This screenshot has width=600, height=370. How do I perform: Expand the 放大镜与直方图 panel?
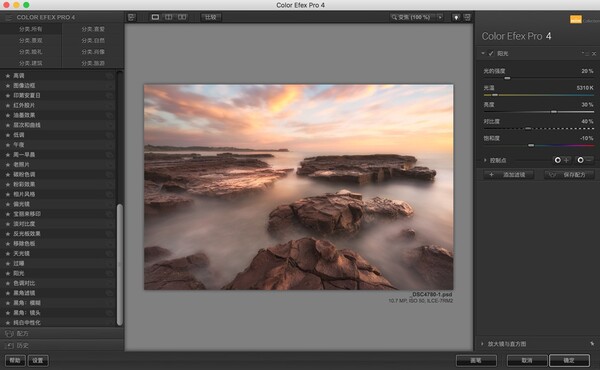482,344
